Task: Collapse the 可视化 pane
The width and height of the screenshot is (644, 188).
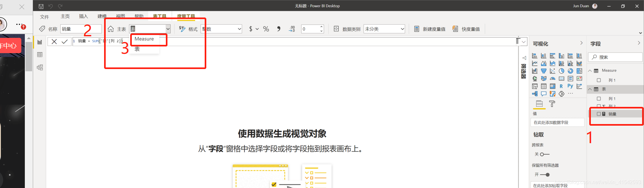Action: click(x=581, y=43)
